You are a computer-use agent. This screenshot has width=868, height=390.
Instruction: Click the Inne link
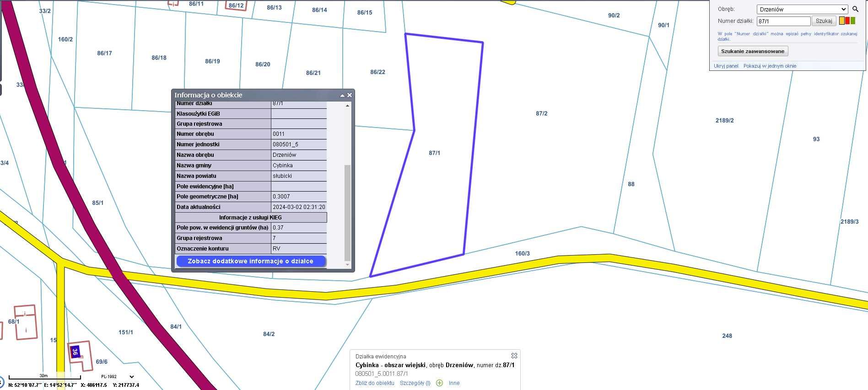click(454, 383)
